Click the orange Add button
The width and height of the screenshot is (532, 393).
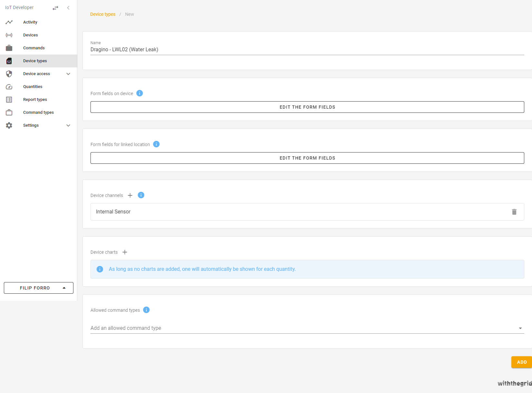(521, 362)
